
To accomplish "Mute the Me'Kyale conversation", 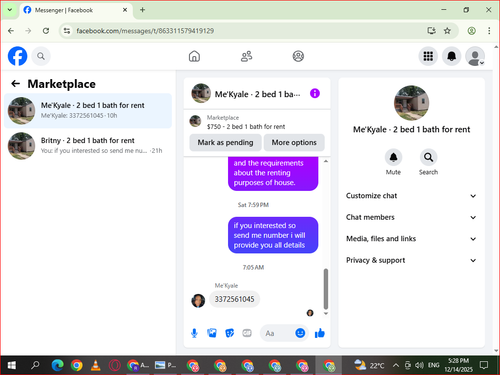I will pos(393,157).
